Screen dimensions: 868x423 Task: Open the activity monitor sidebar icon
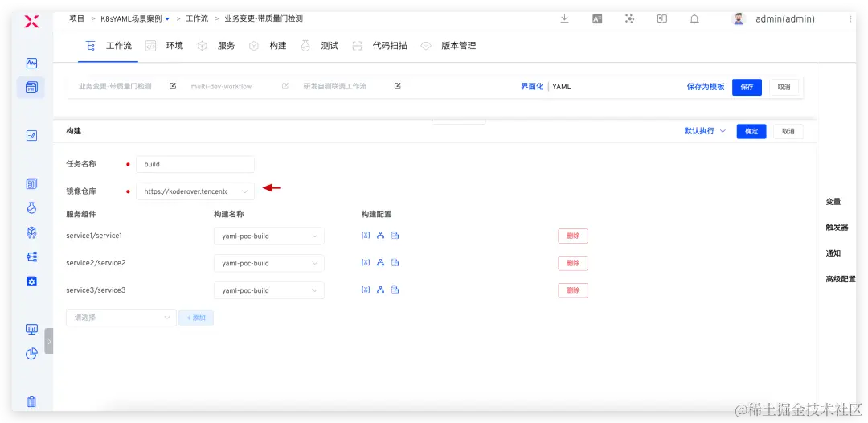[31, 63]
